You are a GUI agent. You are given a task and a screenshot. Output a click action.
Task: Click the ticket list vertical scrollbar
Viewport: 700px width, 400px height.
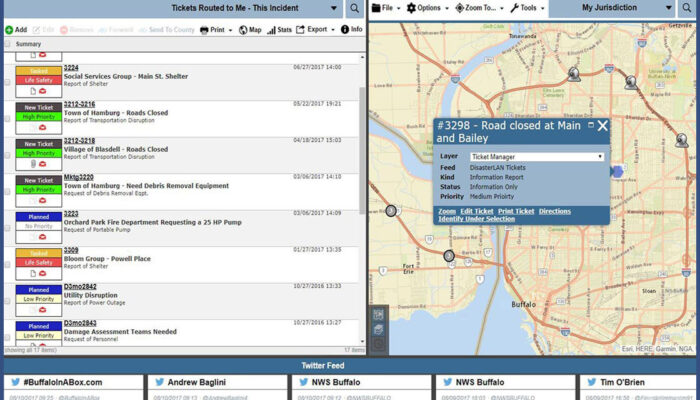[x=362, y=150]
